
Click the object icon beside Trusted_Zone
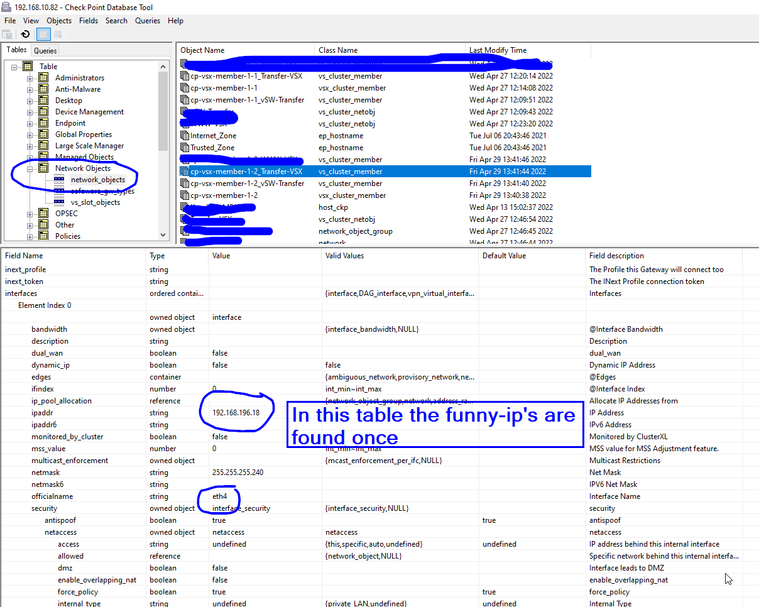pos(184,147)
